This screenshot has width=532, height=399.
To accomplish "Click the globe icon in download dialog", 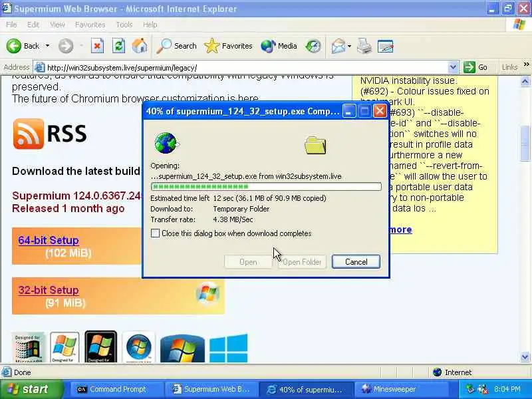I will pyautogui.click(x=167, y=143).
